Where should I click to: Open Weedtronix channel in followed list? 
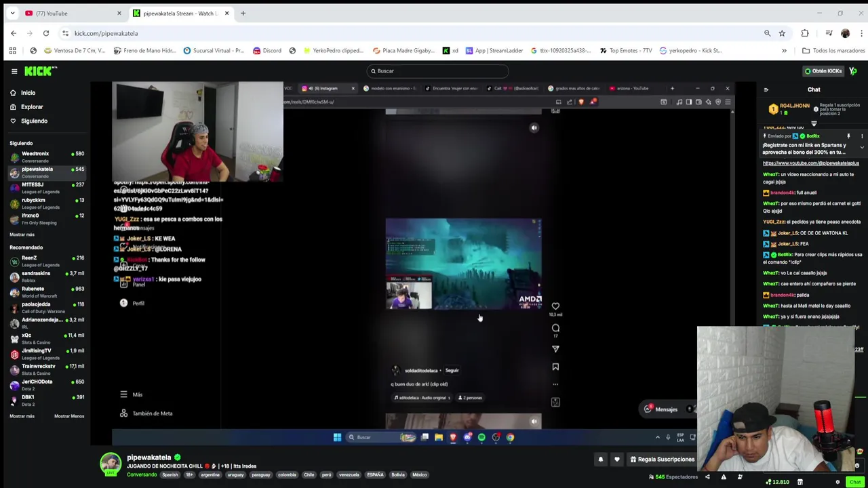46,157
